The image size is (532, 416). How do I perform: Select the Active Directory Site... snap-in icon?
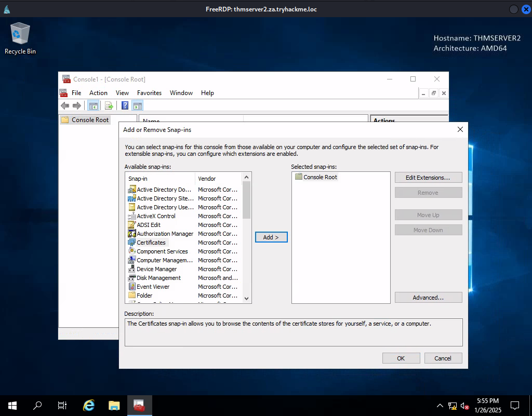point(131,198)
